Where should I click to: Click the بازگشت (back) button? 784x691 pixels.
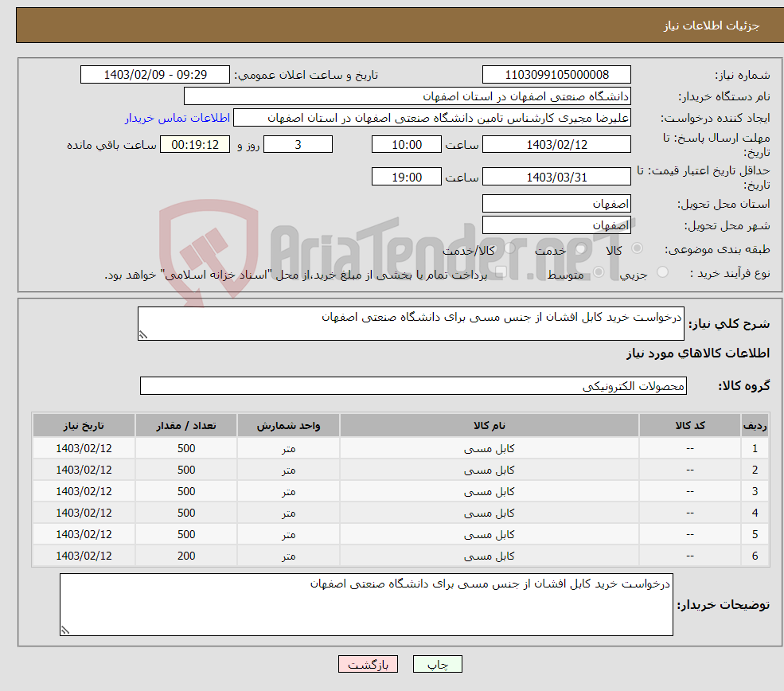pos(368,664)
